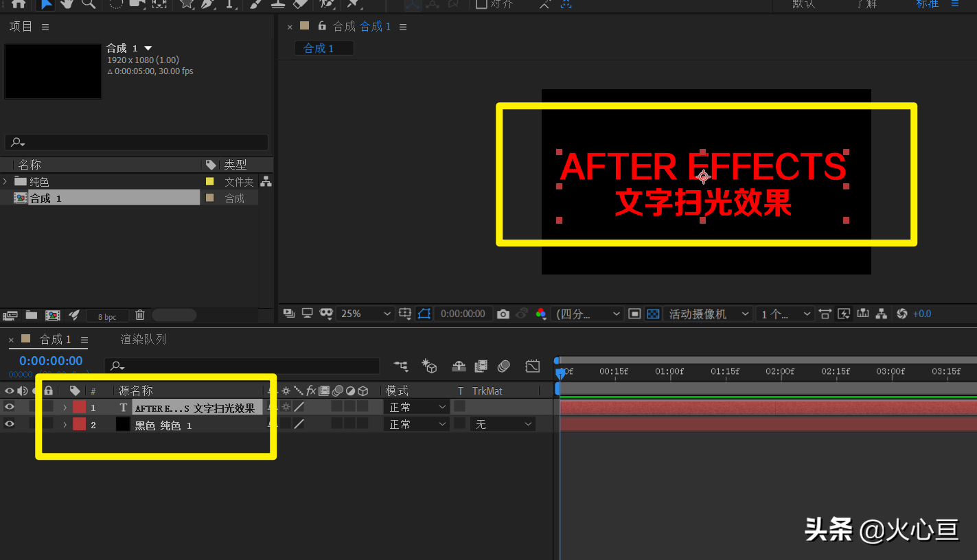Click the preview time 0:00:00:00 in viewer
977x560 pixels.
(463, 314)
